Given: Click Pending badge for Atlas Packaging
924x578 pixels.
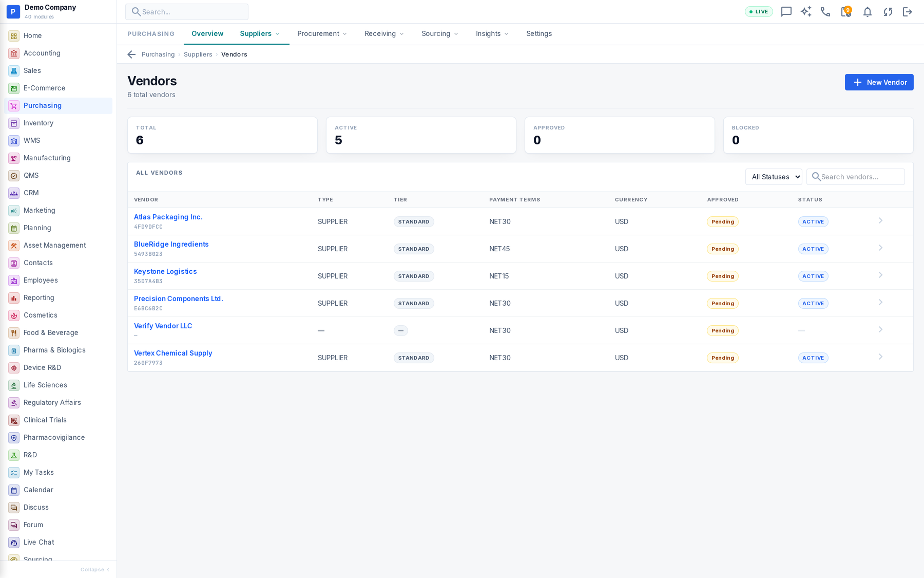Looking at the screenshot, I should click(723, 221).
